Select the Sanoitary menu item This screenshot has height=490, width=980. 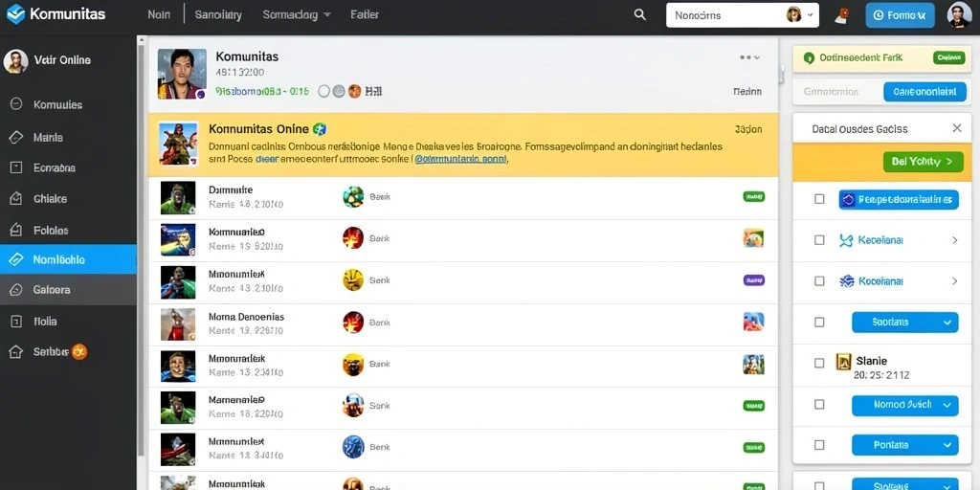tap(218, 14)
